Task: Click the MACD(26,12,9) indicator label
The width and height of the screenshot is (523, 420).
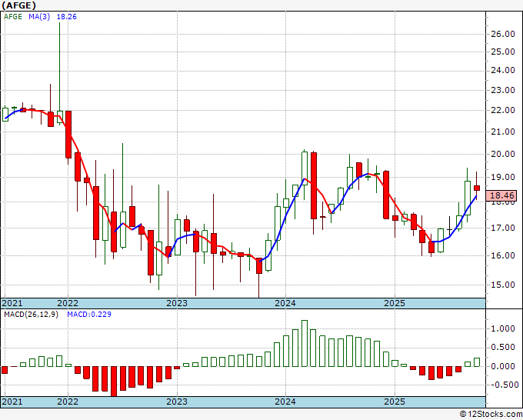Action: tap(31, 315)
